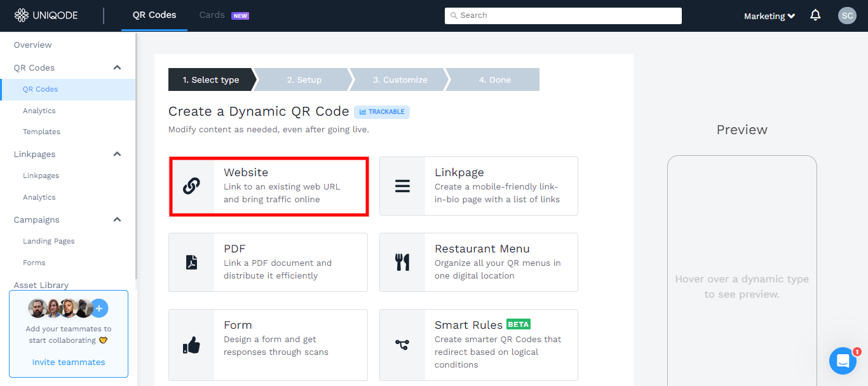Select the 2. Setup step

click(x=304, y=79)
